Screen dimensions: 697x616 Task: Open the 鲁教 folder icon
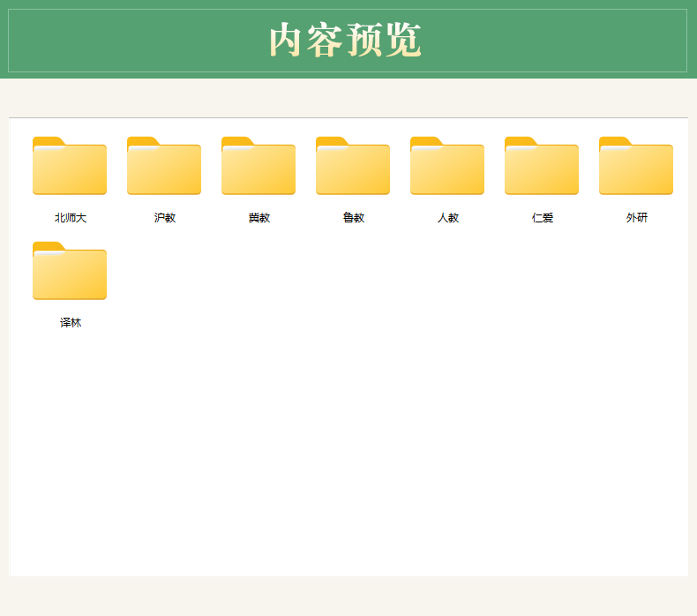pos(353,165)
